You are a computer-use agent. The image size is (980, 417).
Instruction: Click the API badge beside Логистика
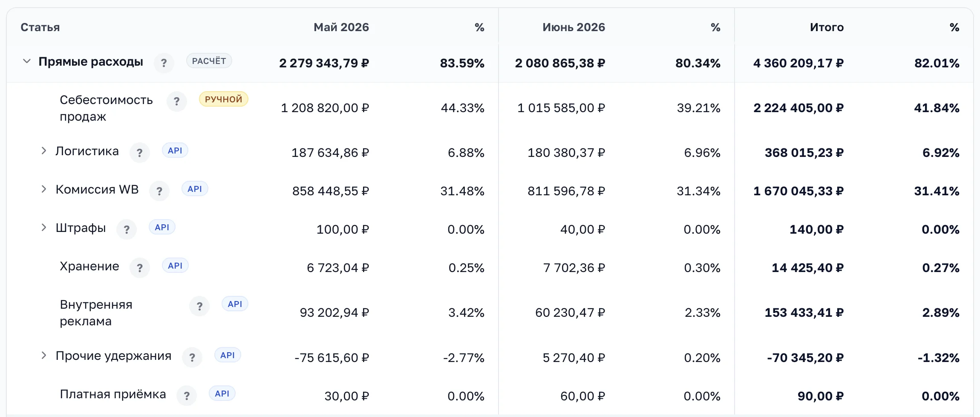pos(175,150)
